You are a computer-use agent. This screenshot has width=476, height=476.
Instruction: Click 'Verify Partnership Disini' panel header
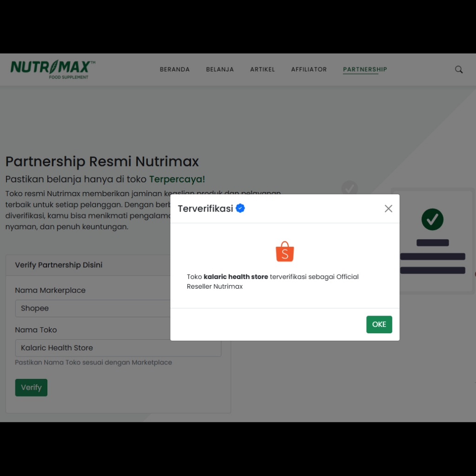point(59,265)
